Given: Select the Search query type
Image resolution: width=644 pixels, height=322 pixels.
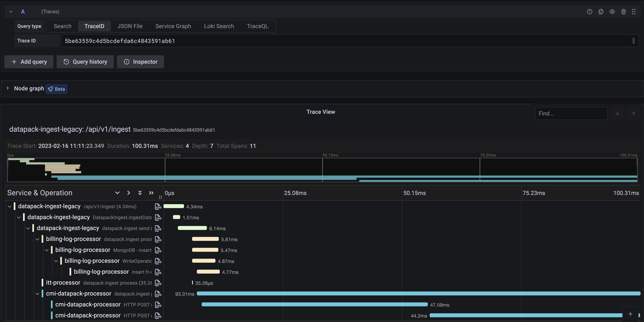Looking at the screenshot, I should [62, 26].
